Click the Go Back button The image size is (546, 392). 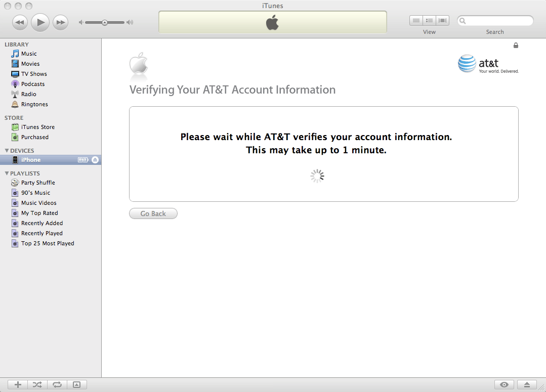pos(153,214)
